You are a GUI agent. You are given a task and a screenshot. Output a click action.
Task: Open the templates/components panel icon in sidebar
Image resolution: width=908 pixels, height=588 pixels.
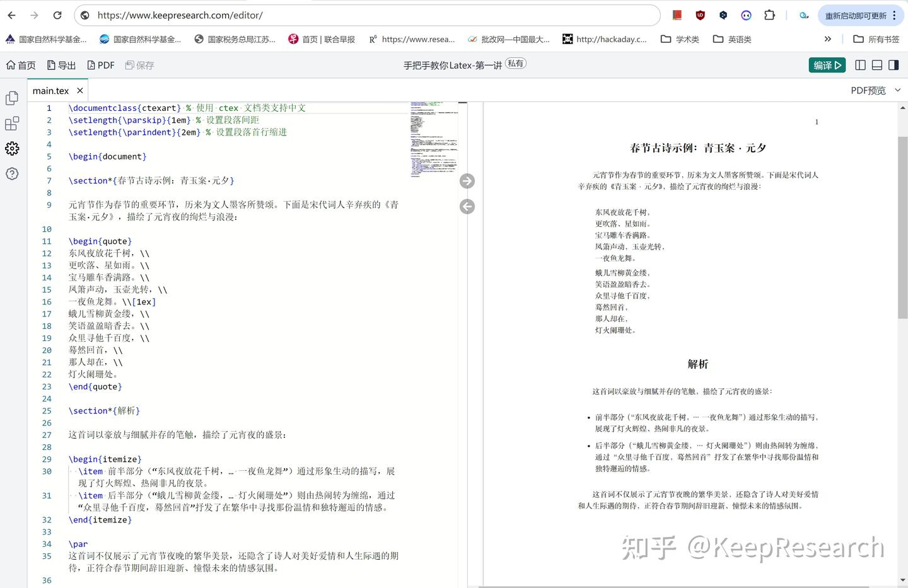click(x=12, y=124)
